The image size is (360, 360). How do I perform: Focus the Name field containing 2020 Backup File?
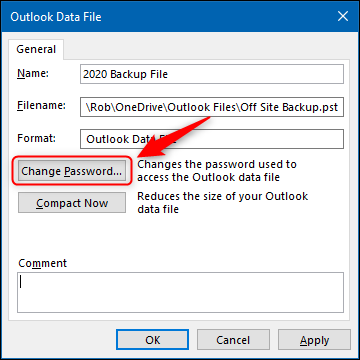(212, 74)
